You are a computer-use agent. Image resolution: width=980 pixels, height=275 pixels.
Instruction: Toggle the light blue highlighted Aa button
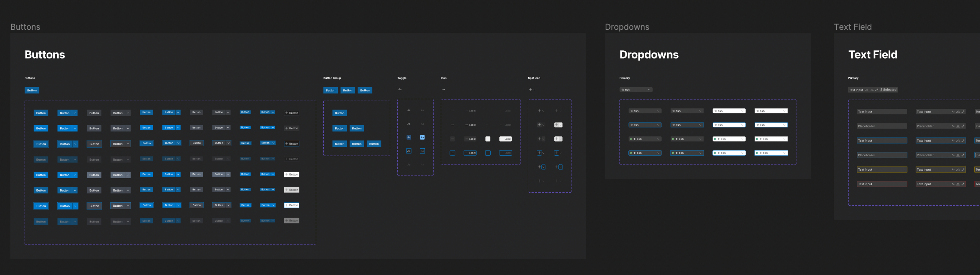(422, 137)
